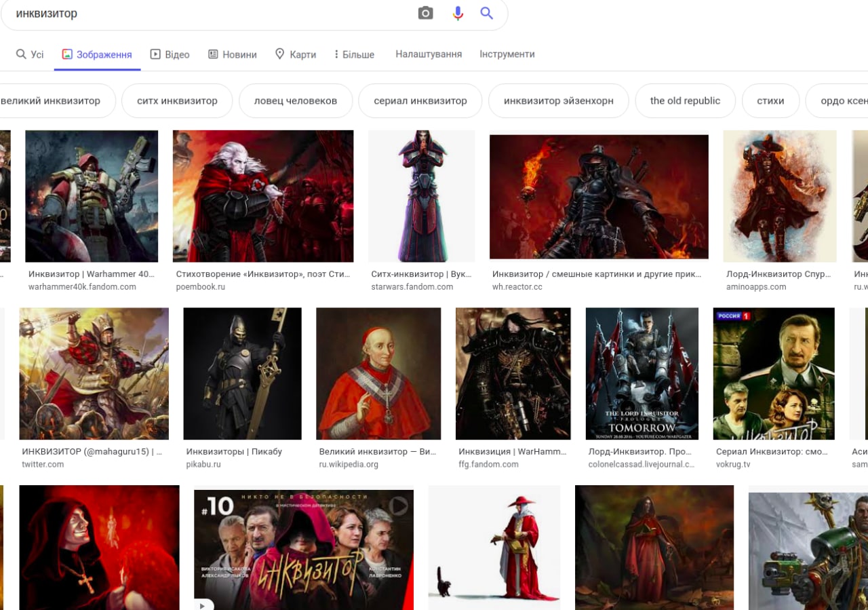The width and height of the screenshot is (868, 610).
Task: Open the aminoapps Лорд-Инквизитор image
Action: coord(780,196)
